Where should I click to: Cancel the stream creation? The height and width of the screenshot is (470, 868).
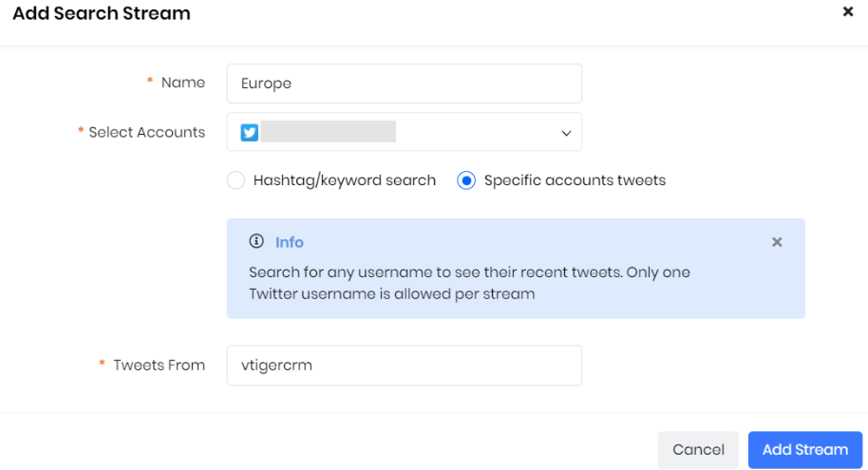point(698,449)
